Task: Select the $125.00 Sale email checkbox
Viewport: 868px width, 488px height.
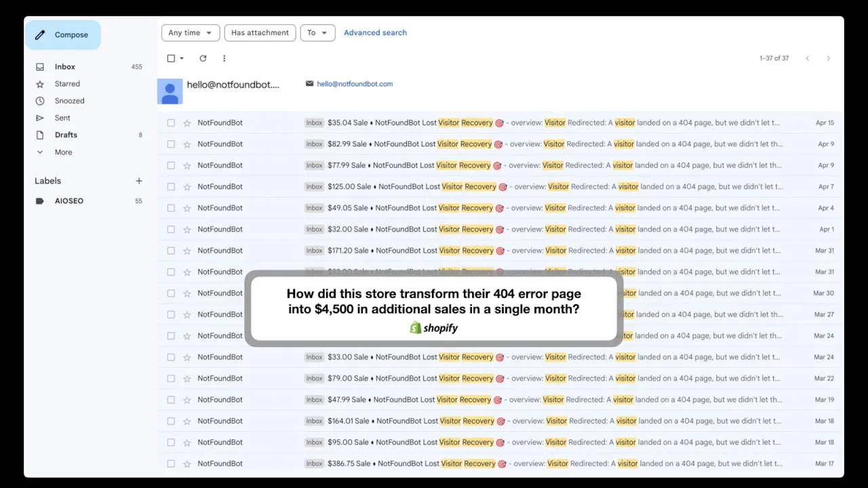Action: click(171, 187)
